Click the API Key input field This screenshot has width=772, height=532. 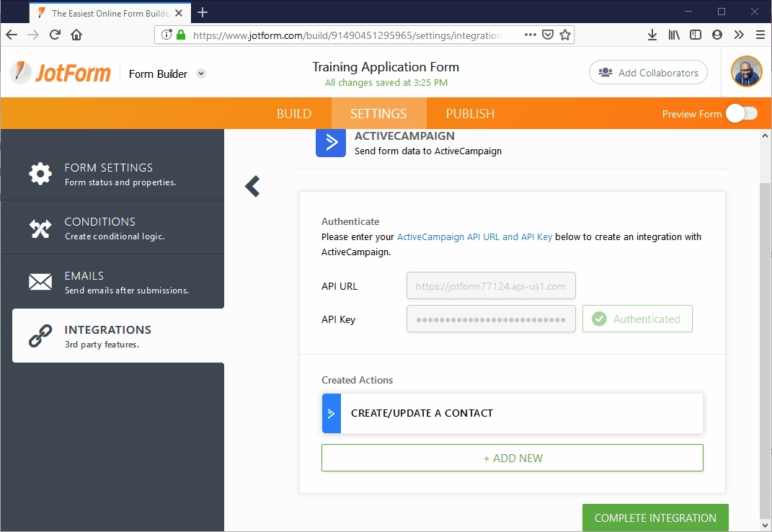491,319
